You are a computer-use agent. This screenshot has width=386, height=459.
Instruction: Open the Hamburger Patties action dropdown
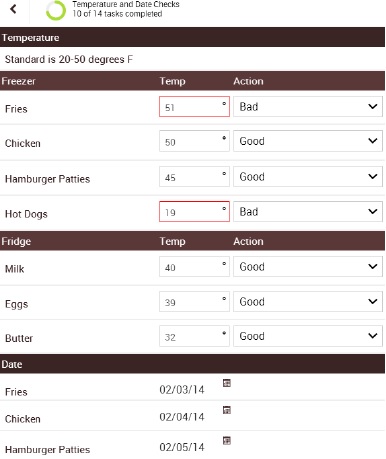pyautogui.click(x=308, y=177)
